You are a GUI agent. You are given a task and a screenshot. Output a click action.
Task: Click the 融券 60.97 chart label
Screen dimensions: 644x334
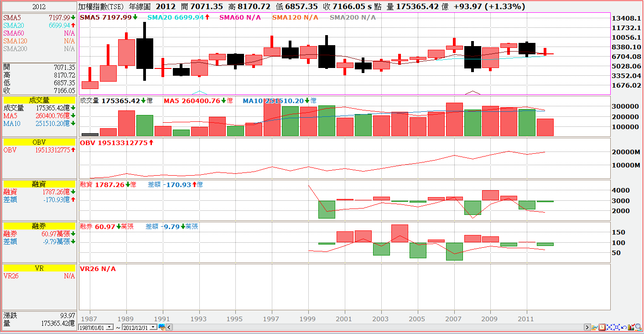[107, 226]
